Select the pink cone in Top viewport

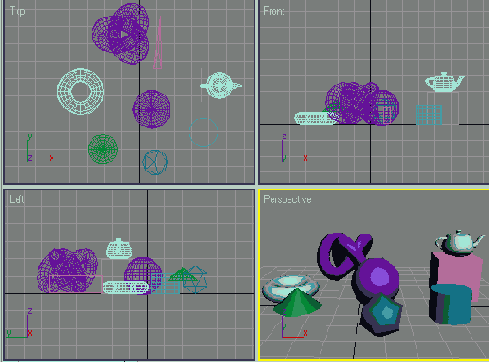click(x=158, y=43)
